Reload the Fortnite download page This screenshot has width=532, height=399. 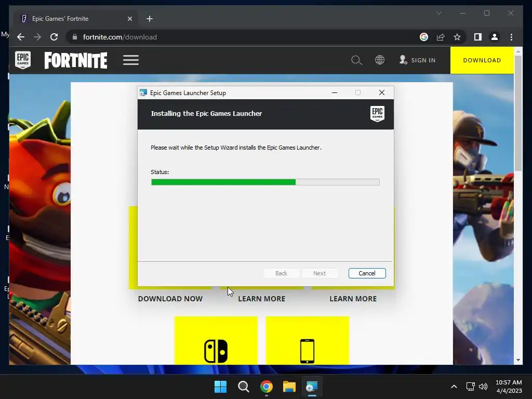pos(54,37)
